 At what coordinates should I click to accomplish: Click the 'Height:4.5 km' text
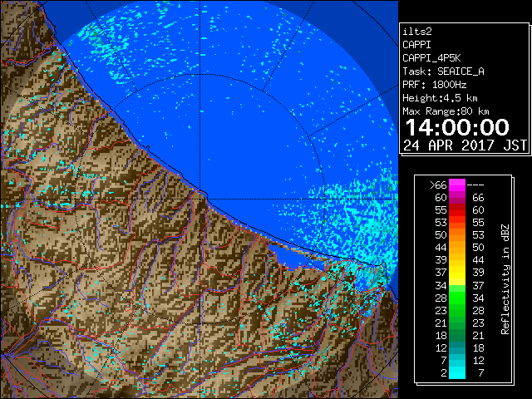[440, 98]
